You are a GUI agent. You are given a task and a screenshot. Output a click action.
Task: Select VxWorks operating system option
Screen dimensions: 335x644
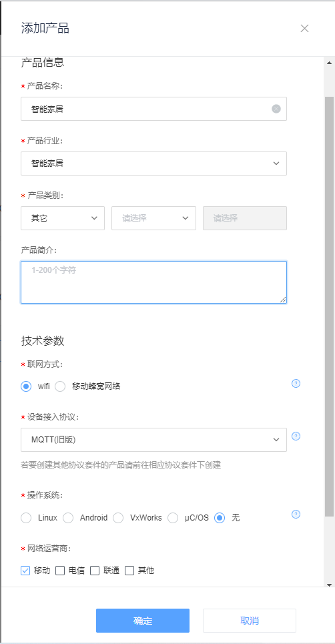click(118, 518)
